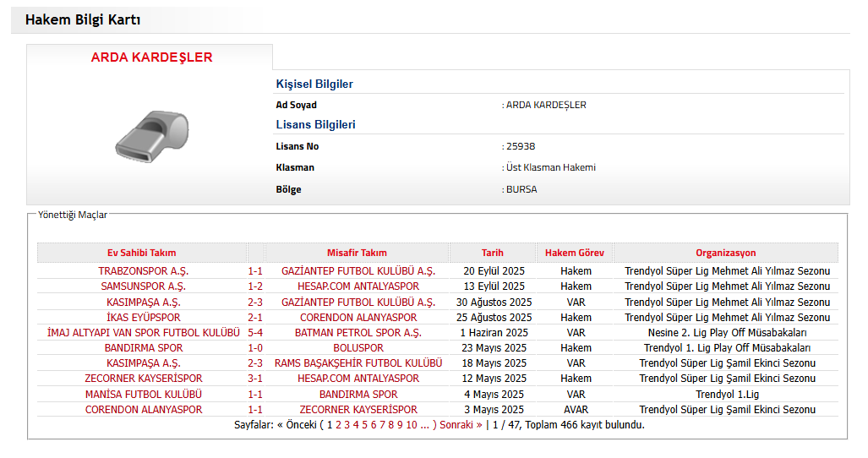Open BANDIRMA SPOR home team link
The width and height of the screenshot is (868, 458).
point(143,348)
